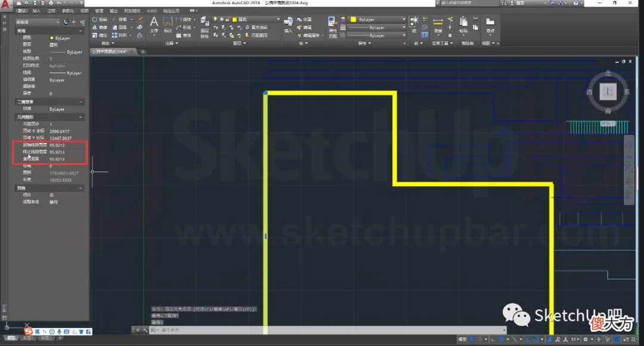Toggle the highlighted group selection icon

tap(425, 35)
